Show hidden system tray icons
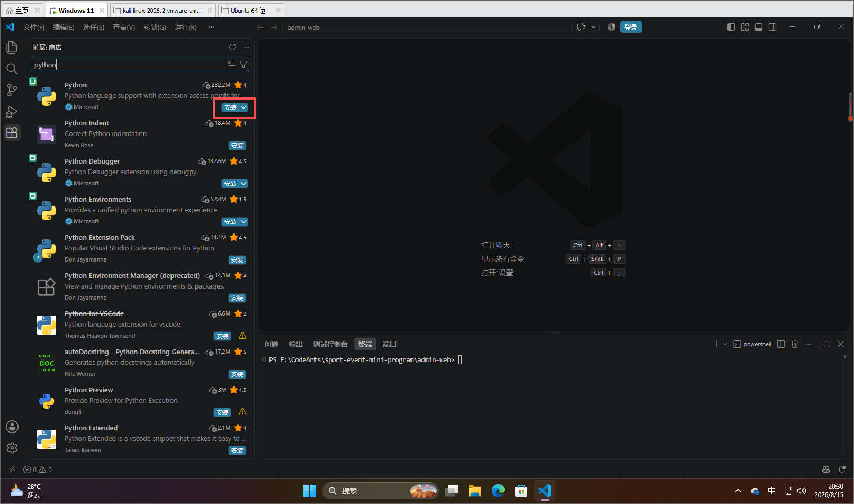The width and height of the screenshot is (854, 504). [738, 491]
